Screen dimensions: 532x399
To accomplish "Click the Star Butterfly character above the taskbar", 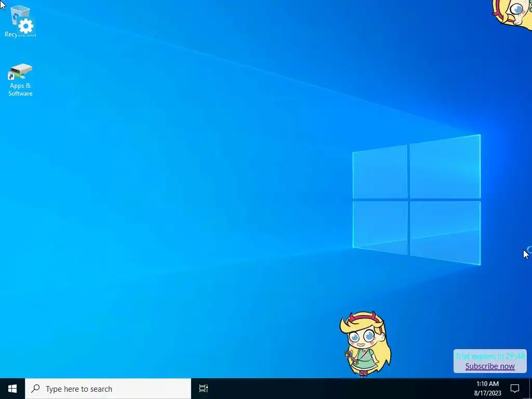I will click(x=365, y=344).
